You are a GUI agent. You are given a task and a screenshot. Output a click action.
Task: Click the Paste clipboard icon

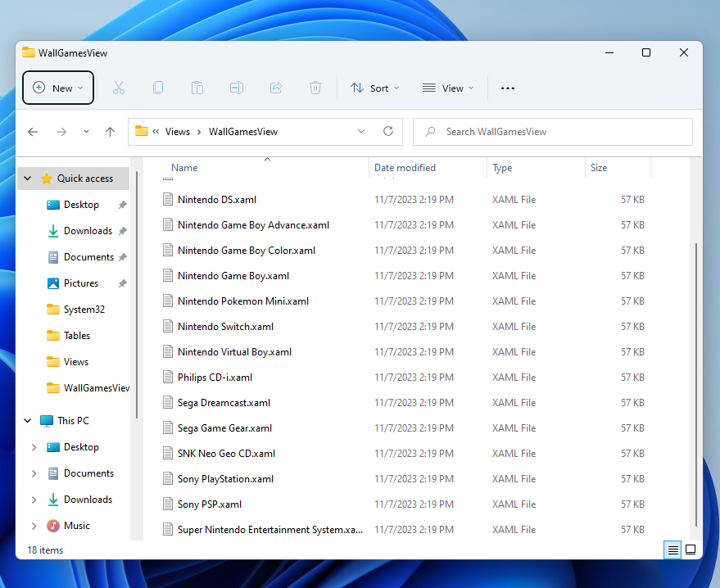click(197, 88)
